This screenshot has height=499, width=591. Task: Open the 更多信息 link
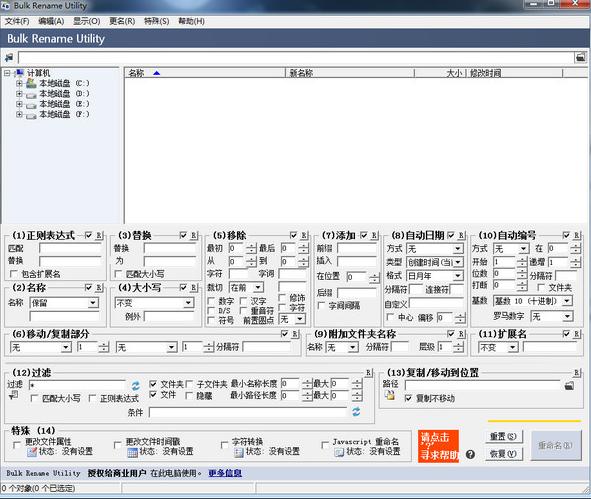[225, 473]
